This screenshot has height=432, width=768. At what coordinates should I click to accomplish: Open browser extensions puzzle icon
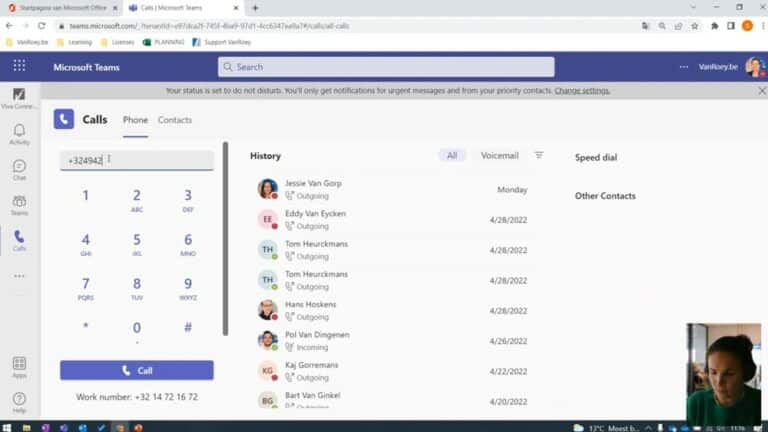(715, 26)
